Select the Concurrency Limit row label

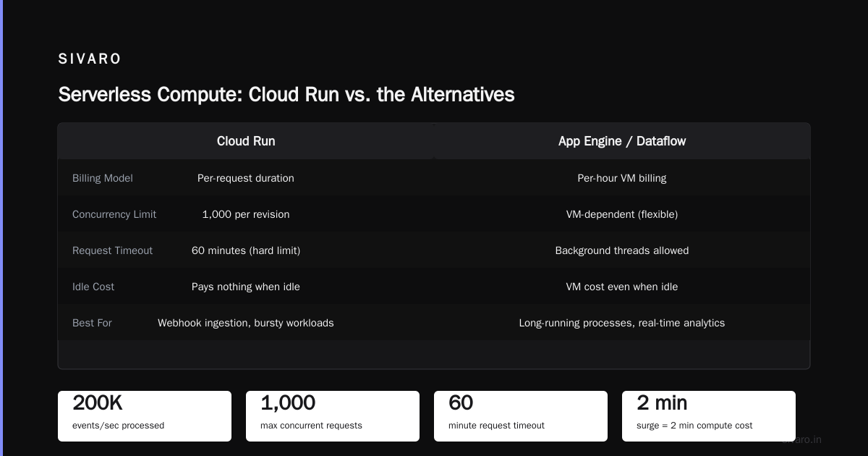[x=114, y=214]
